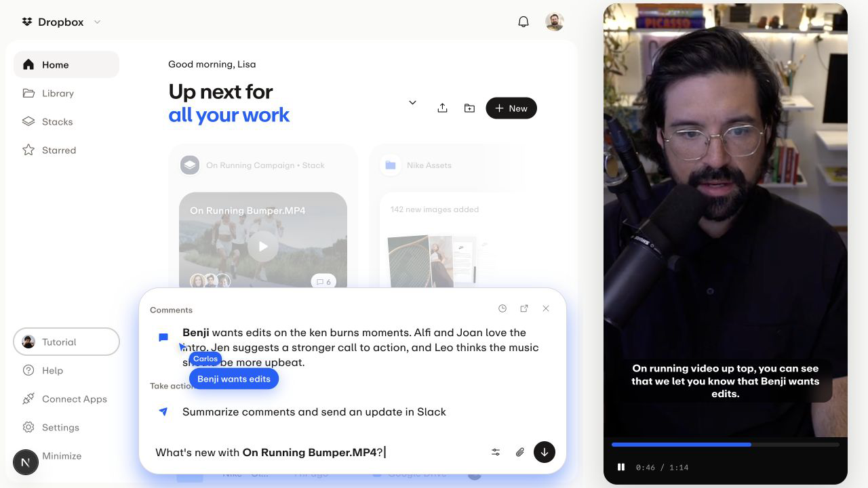Expand the 'all your work' filter chevron
868x488 pixels.
[412, 102]
